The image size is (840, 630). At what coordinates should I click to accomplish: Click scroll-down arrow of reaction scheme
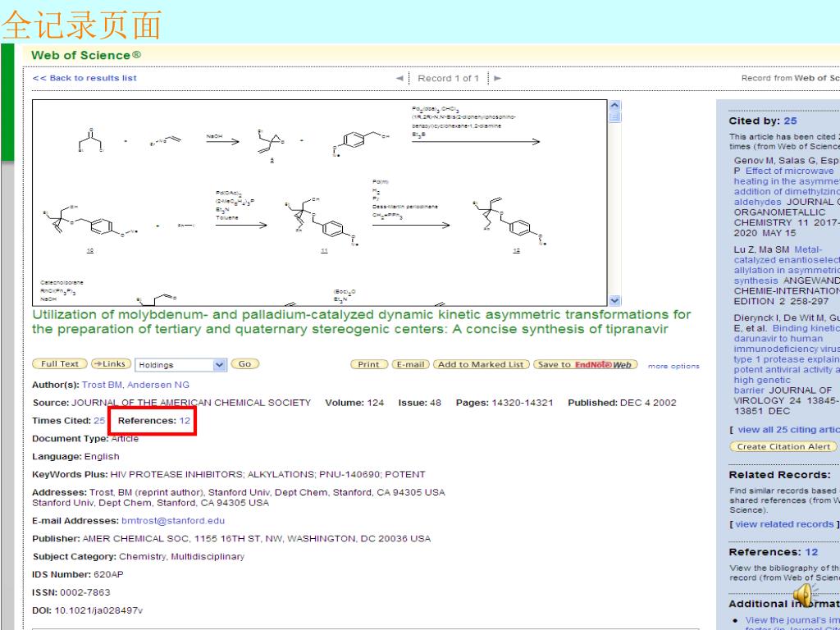coord(615,300)
